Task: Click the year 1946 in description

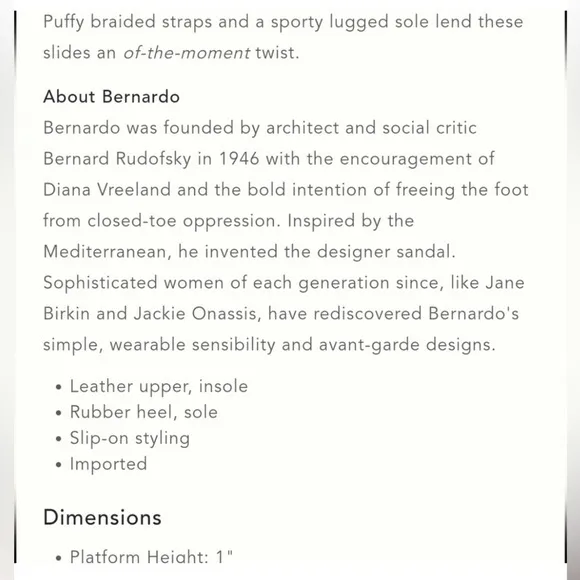Action: 239,159
